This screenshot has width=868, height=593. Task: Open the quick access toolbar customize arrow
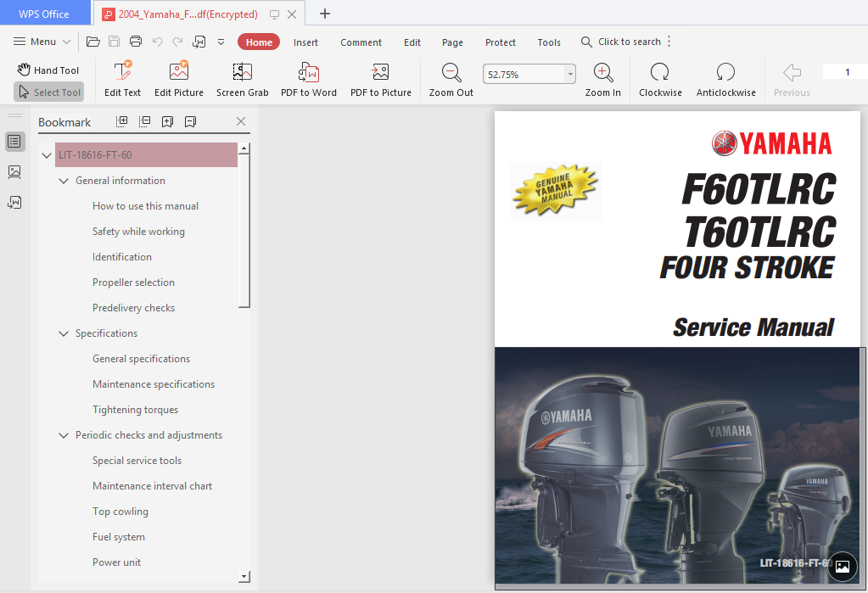221,42
